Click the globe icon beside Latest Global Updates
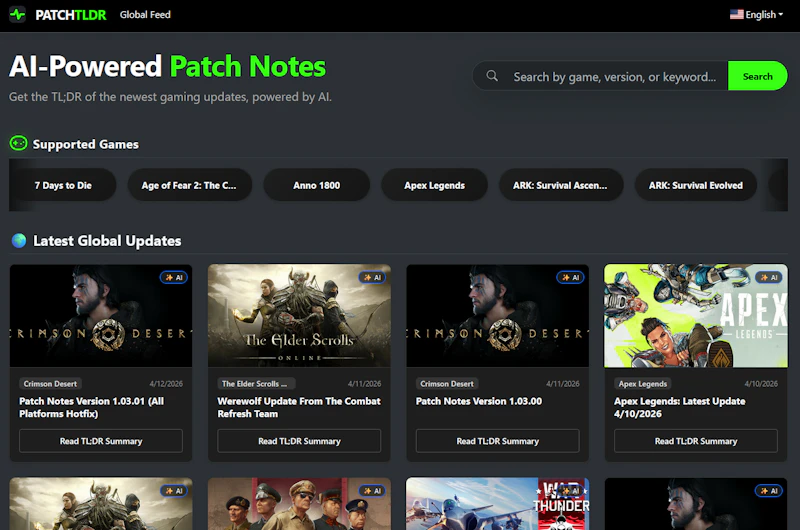800x530 pixels. pyautogui.click(x=19, y=240)
